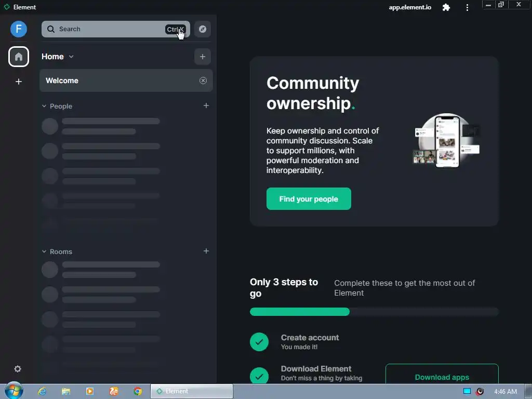Viewport: 532px width, 399px height.
Task: Click the 'Create account' step title
Action: (310, 338)
